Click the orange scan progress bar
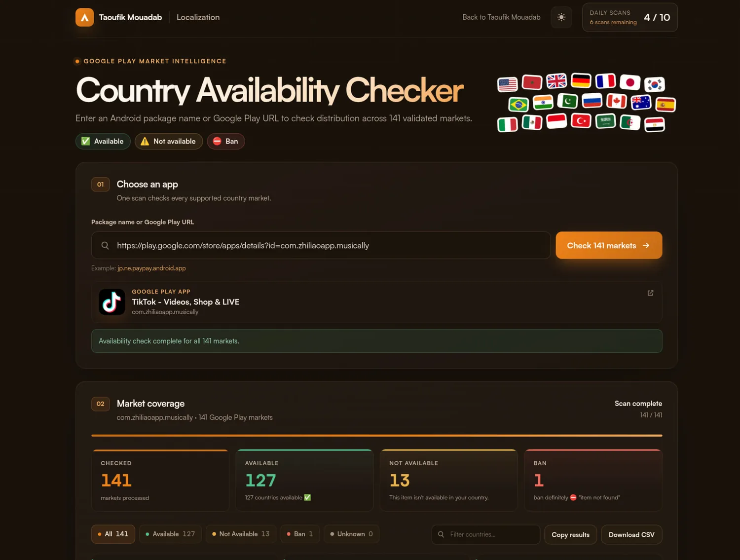This screenshot has width=740, height=560. click(x=376, y=436)
